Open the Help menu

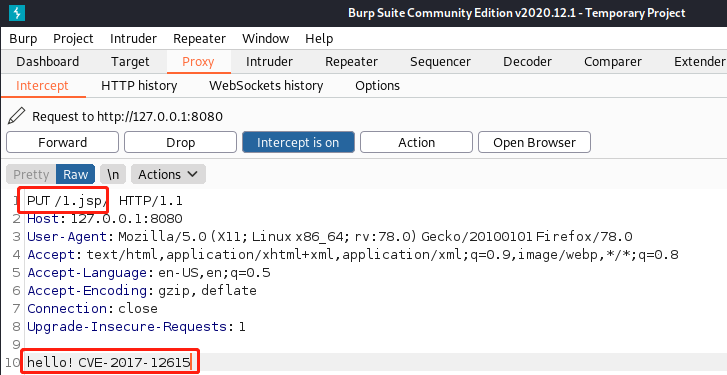tap(319, 38)
